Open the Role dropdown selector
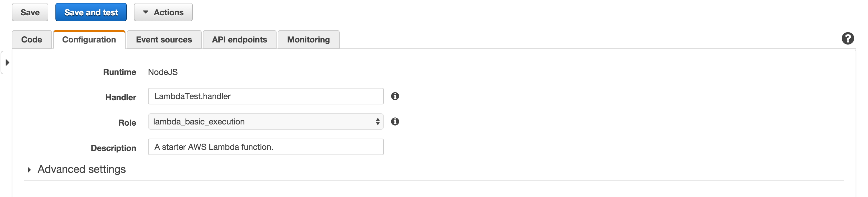The image size is (868, 197). [266, 122]
